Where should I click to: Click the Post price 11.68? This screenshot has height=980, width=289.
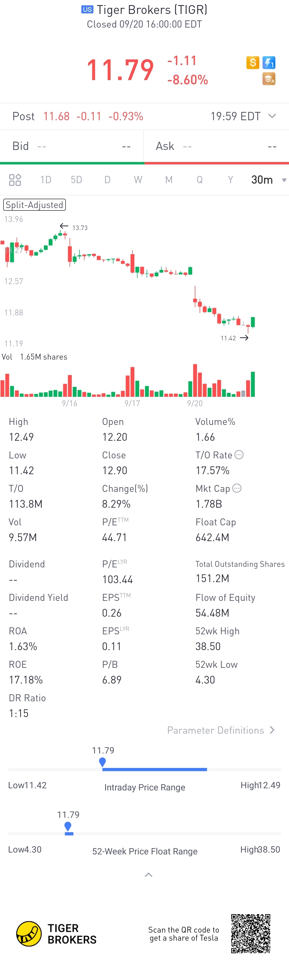point(56,116)
